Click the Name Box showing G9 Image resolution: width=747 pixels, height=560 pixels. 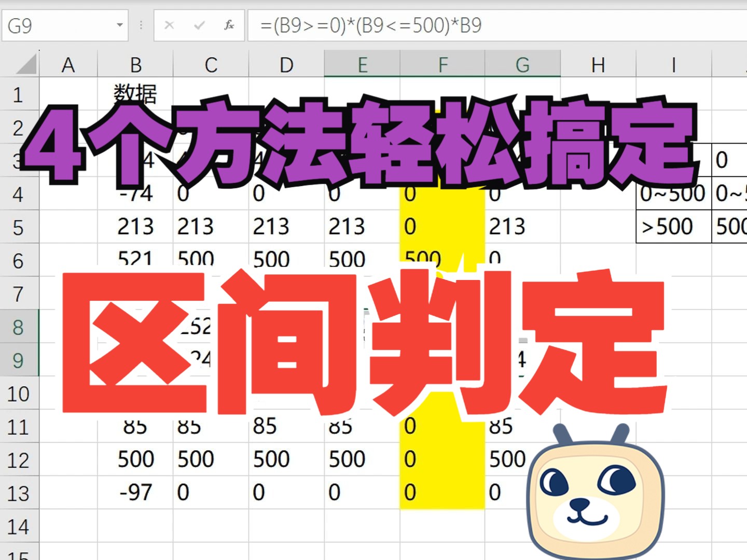click(52, 25)
